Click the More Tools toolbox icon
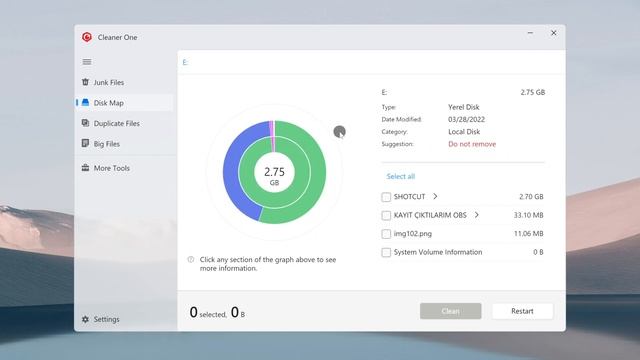The width and height of the screenshot is (640, 360). (x=85, y=168)
